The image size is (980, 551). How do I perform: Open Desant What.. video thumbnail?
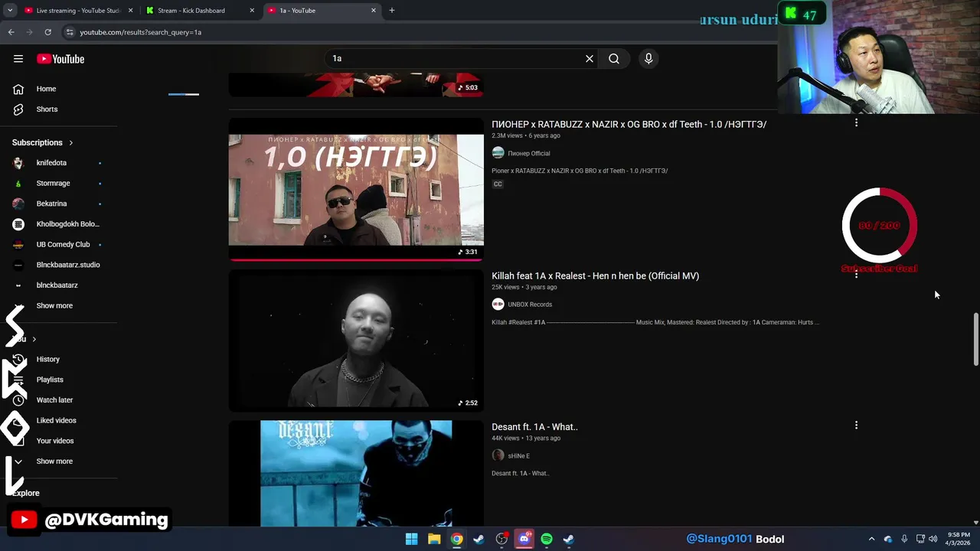coord(356,473)
